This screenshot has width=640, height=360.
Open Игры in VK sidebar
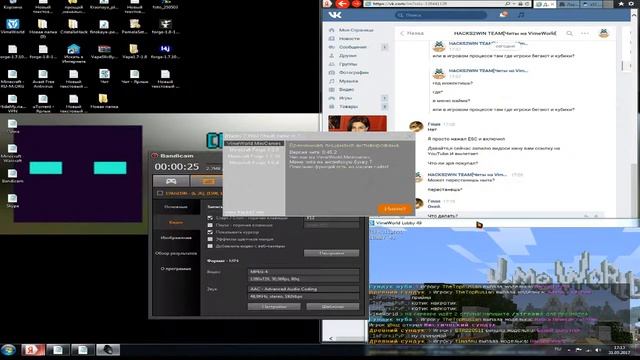(345, 98)
